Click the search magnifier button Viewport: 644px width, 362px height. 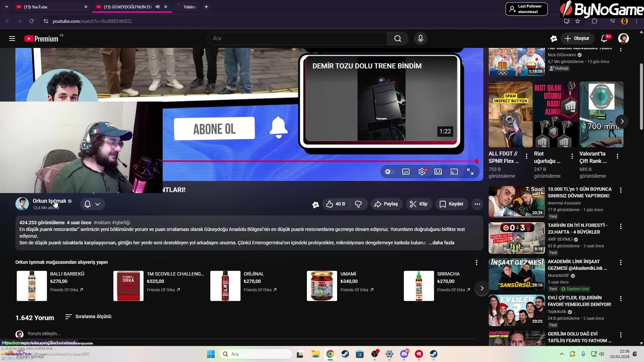398,39
